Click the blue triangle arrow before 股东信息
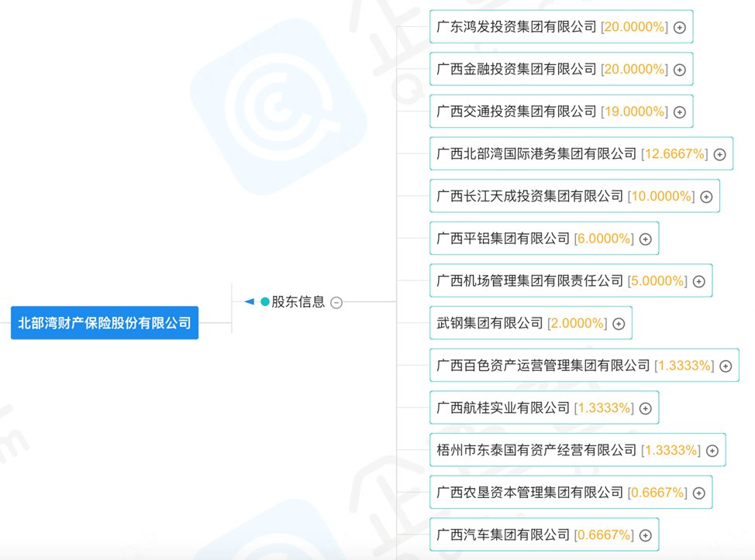The height and width of the screenshot is (560, 755). click(x=248, y=302)
